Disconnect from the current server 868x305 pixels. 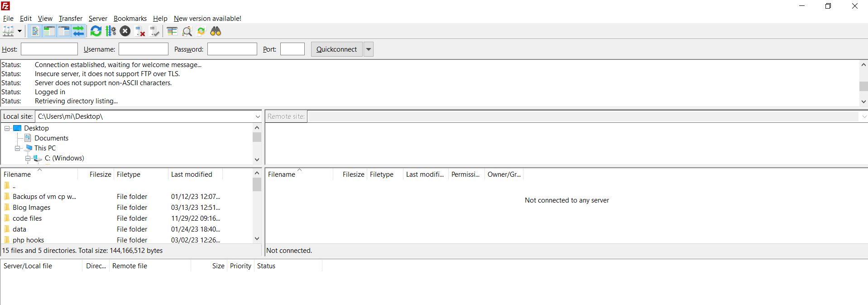click(x=140, y=31)
